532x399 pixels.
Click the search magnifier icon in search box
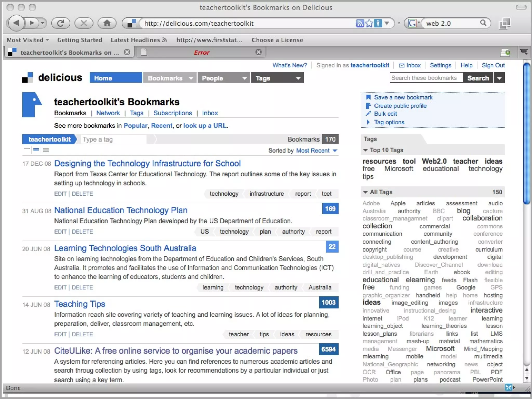(483, 23)
